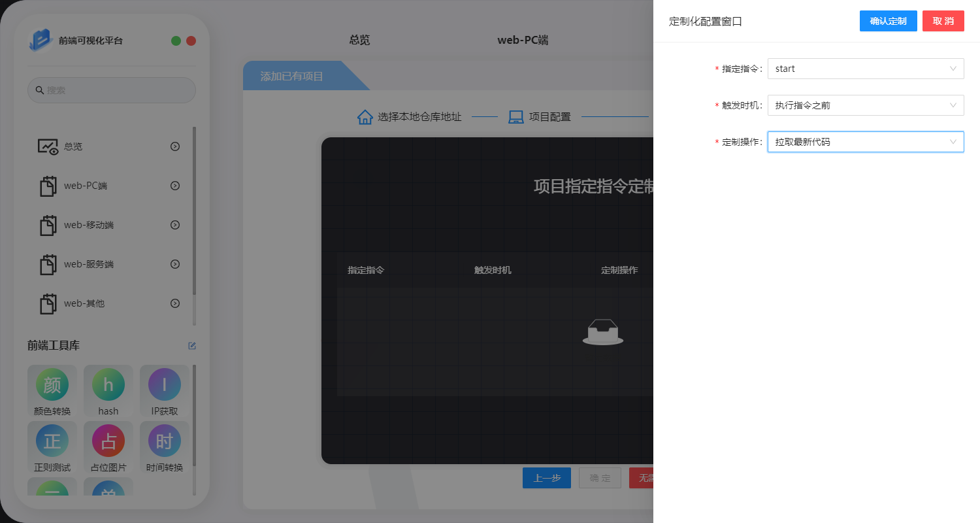Click the 前端工具库 heading
The image size is (980, 523).
(x=54, y=346)
